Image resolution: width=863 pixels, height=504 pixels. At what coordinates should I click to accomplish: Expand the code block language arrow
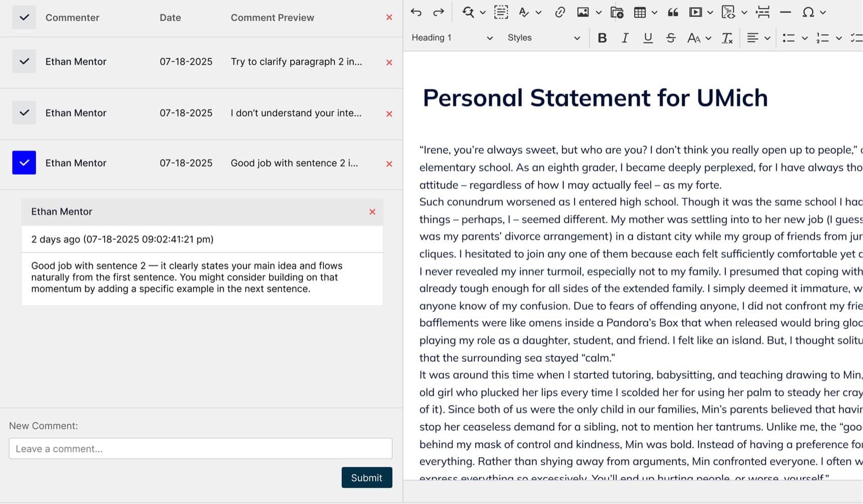click(x=744, y=12)
